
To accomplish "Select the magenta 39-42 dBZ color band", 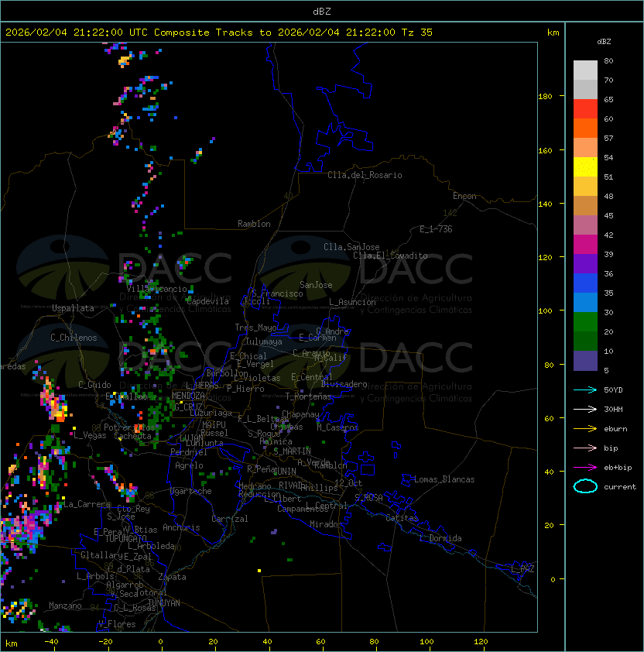I will pyautogui.click(x=585, y=245).
